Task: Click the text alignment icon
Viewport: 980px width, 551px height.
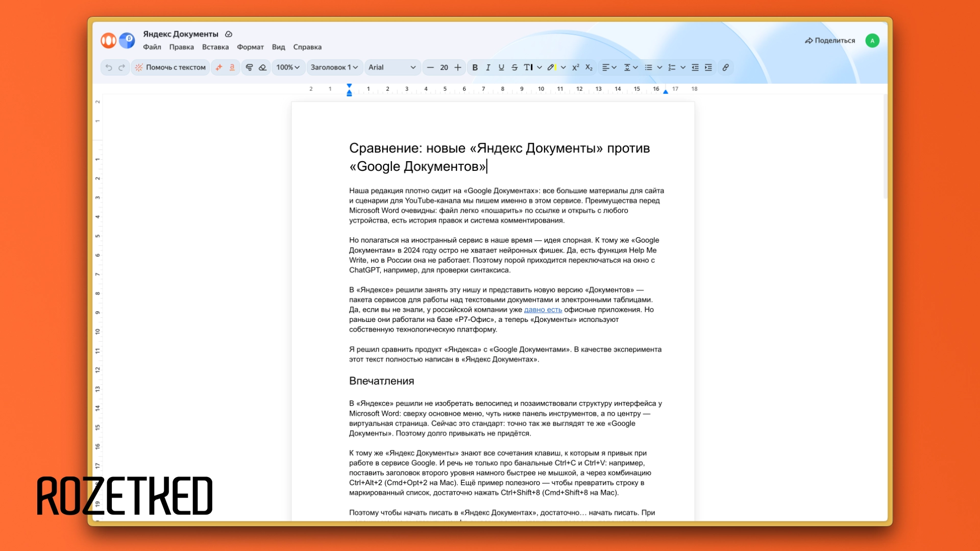Action: (x=605, y=67)
